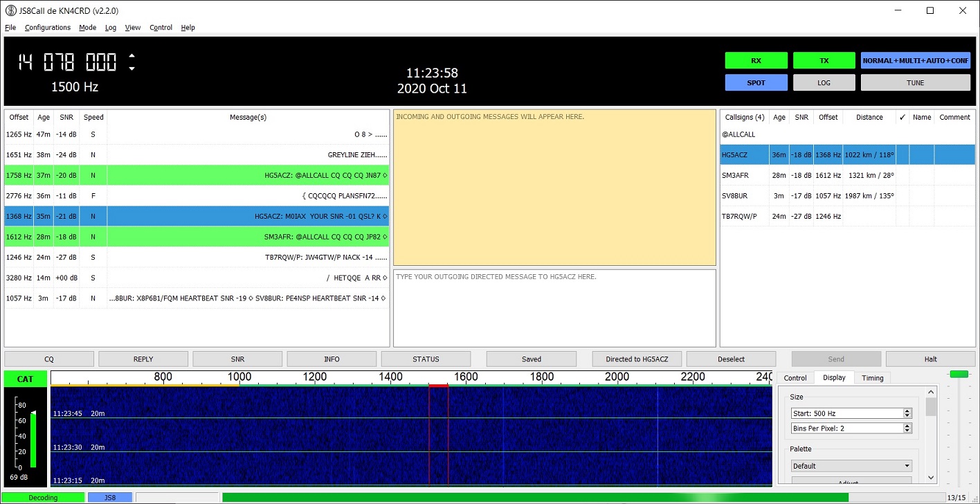
Task: Toggle the SPOT button
Action: [756, 82]
